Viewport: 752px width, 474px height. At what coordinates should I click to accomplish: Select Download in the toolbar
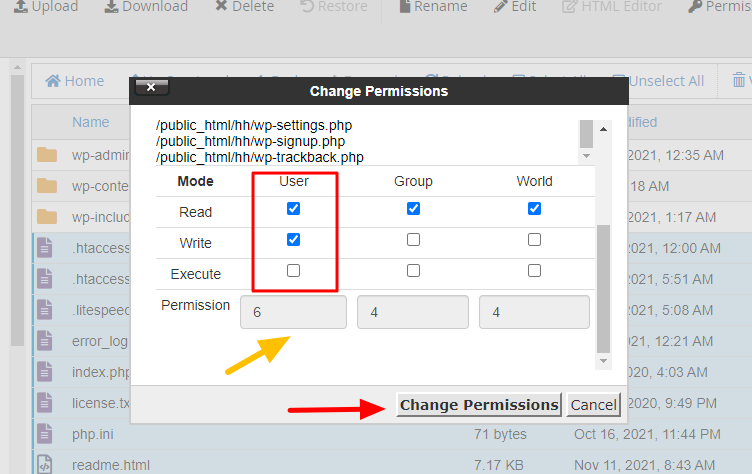(x=146, y=6)
